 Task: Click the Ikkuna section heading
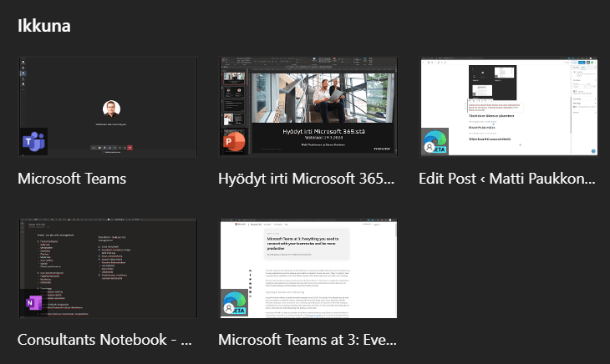click(44, 25)
